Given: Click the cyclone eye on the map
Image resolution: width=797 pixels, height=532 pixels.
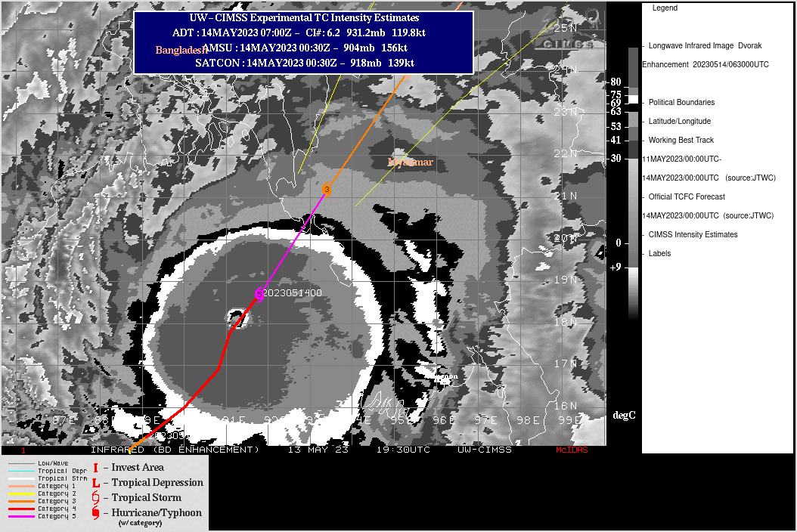Looking at the screenshot, I should [237, 316].
